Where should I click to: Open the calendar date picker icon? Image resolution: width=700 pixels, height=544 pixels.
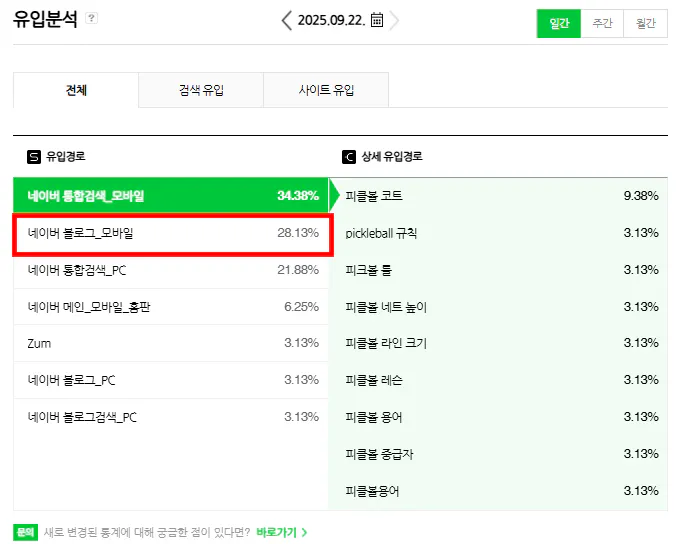point(377,20)
